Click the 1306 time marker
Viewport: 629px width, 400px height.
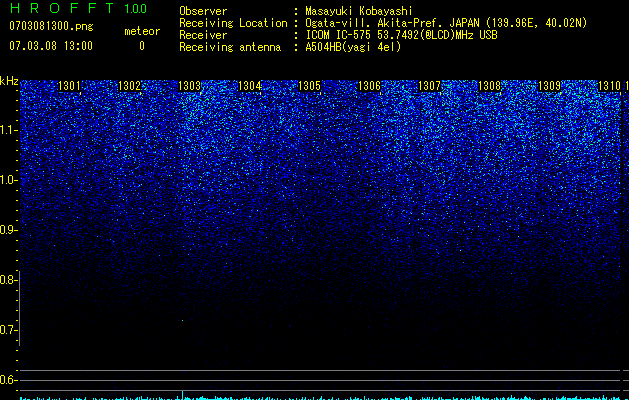(369, 86)
